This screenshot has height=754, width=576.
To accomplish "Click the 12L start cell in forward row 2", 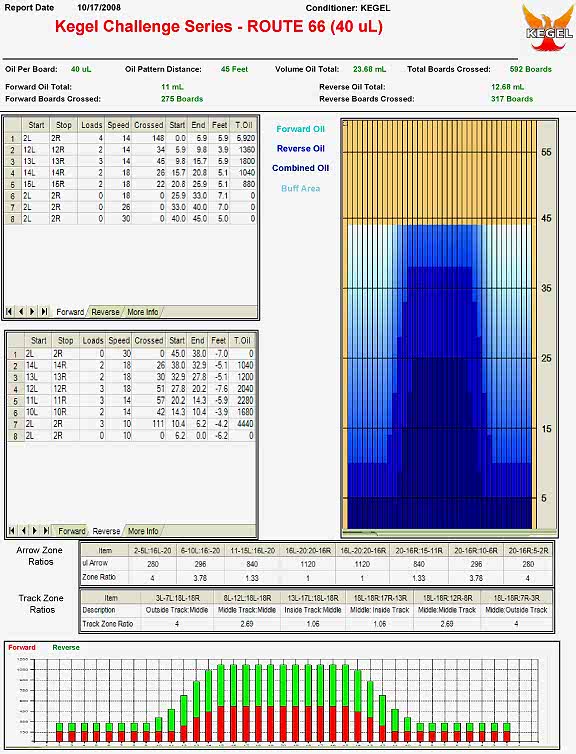I will tap(35, 150).
